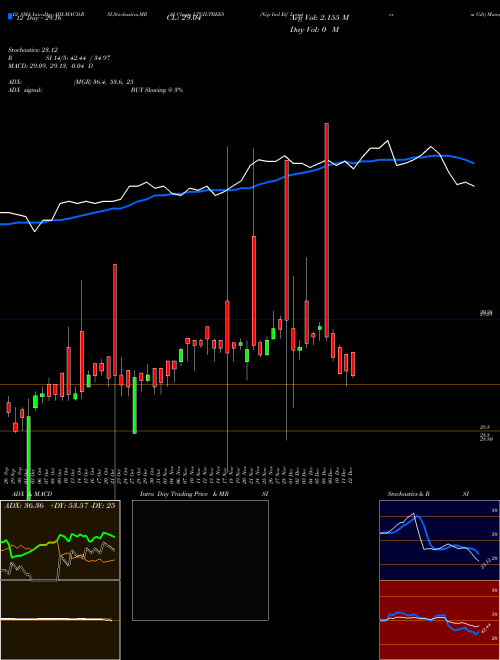The image size is (500, 660).
Task: Select the 'CL: 29.04' closing price label
Action: pyautogui.click(x=184, y=18)
